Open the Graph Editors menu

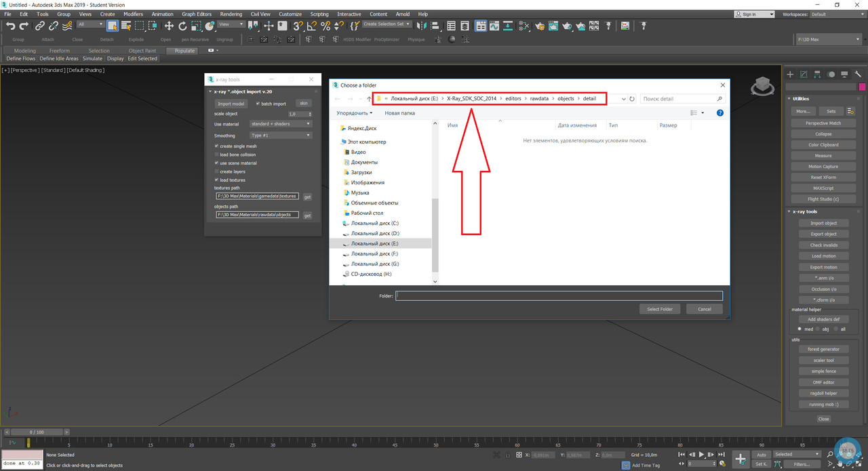tap(197, 14)
